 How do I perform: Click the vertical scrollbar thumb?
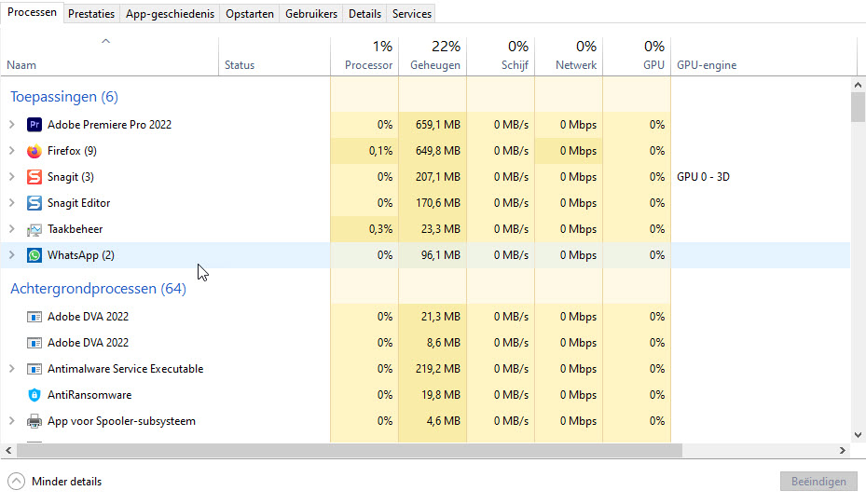click(x=858, y=107)
